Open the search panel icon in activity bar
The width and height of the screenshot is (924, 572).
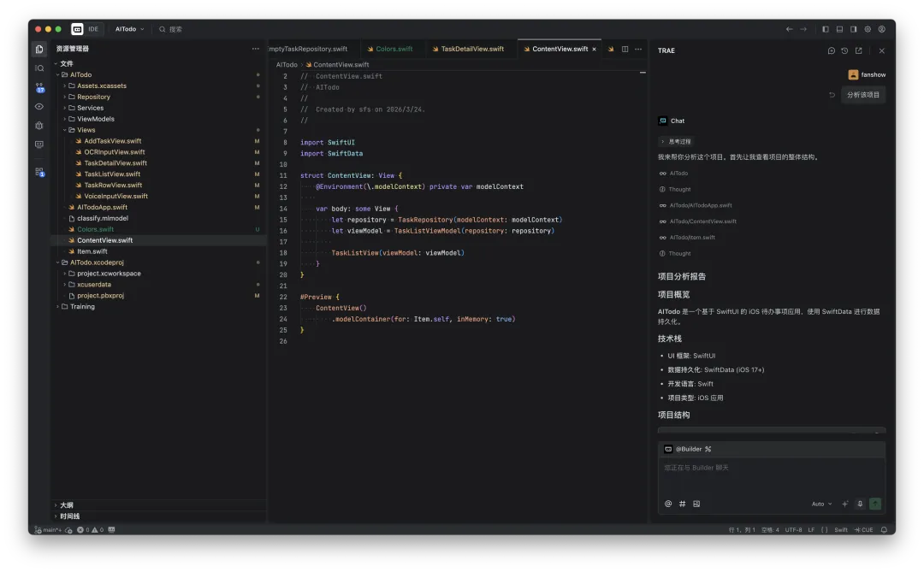coord(39,68)
